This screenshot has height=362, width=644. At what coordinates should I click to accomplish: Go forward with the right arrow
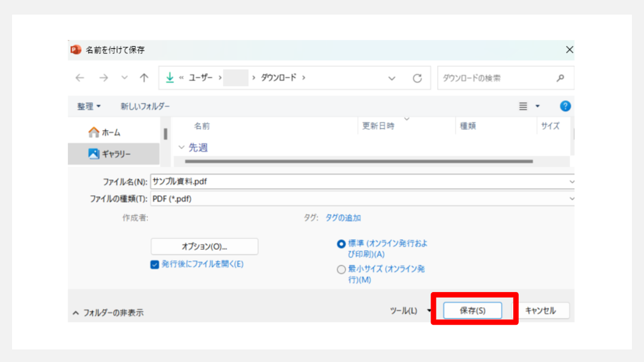coord(104,78)
